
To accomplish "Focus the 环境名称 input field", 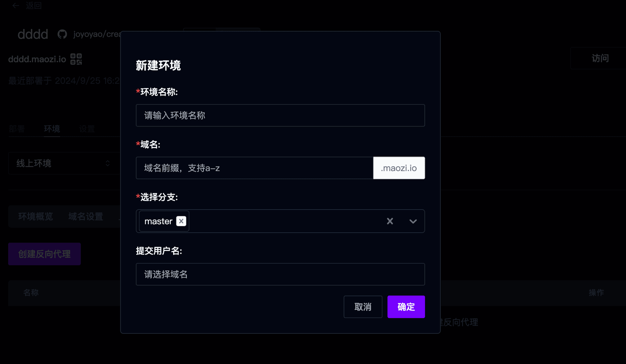I will pyautogui.click(x=280, y=115).
